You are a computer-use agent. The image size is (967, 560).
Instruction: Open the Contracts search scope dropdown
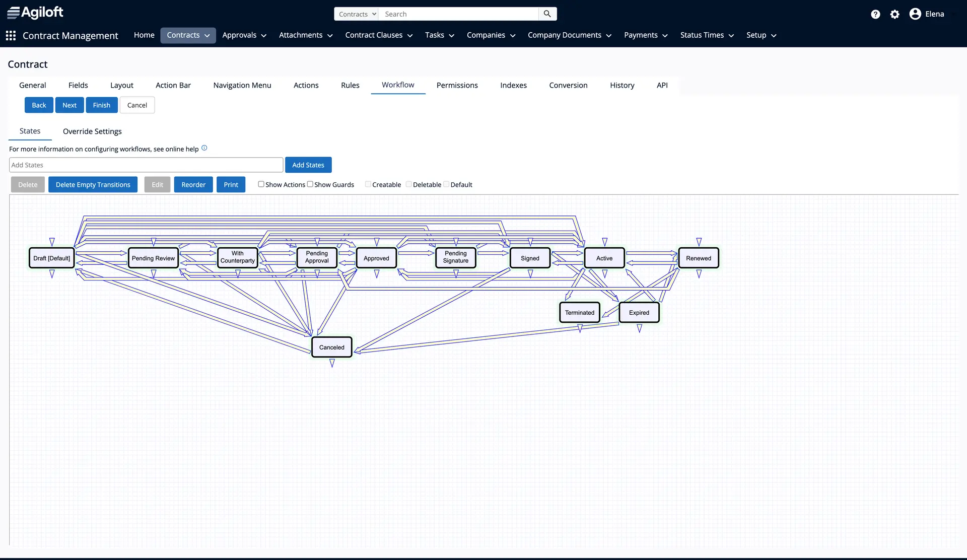coord(357,14)
